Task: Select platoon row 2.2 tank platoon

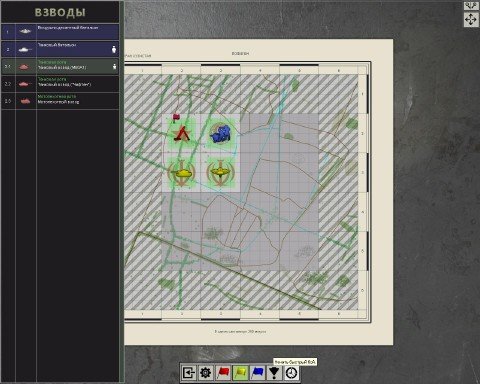Action: tap(60, 84)
